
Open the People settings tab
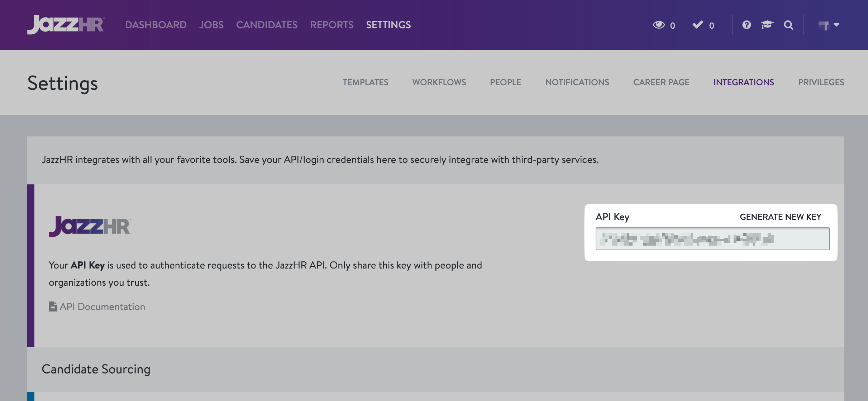coord(505,82)
